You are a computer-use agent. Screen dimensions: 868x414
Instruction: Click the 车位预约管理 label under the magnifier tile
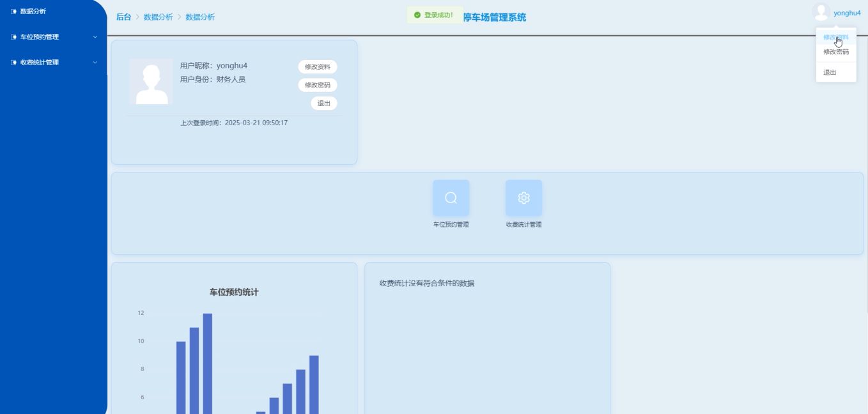tap(451, 225)
